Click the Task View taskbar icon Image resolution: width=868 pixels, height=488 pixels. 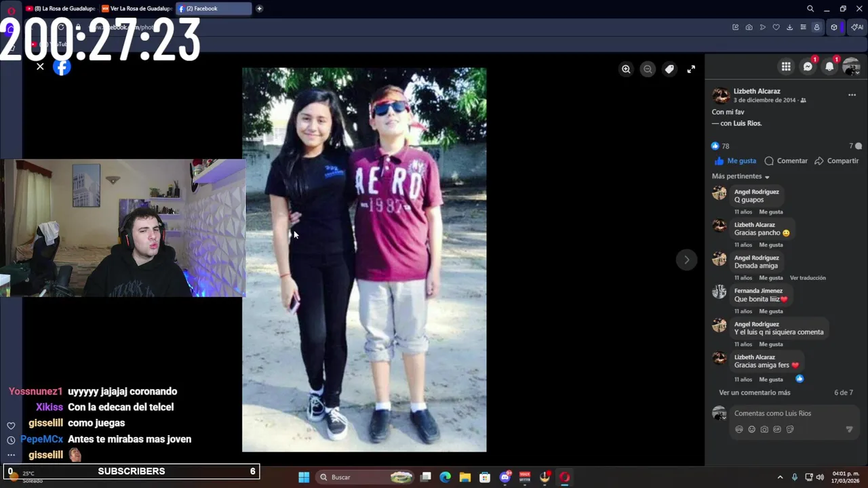tap(426, 477)
